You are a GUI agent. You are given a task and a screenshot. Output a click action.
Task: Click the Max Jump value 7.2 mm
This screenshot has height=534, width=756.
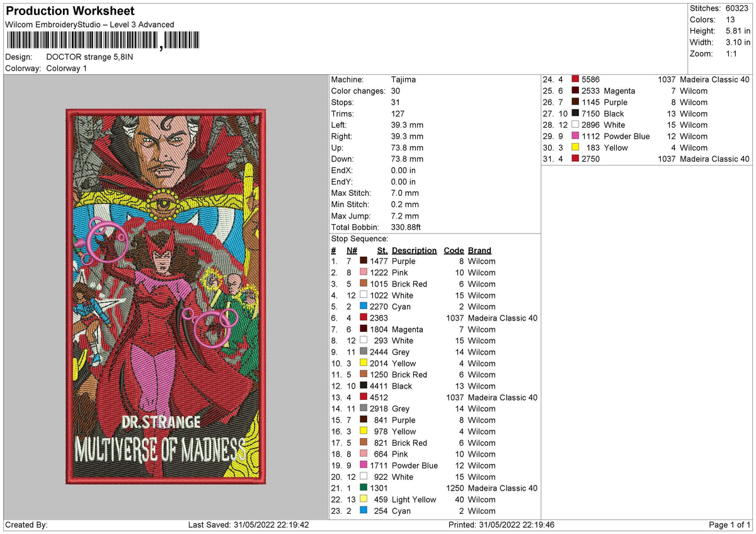404,215
